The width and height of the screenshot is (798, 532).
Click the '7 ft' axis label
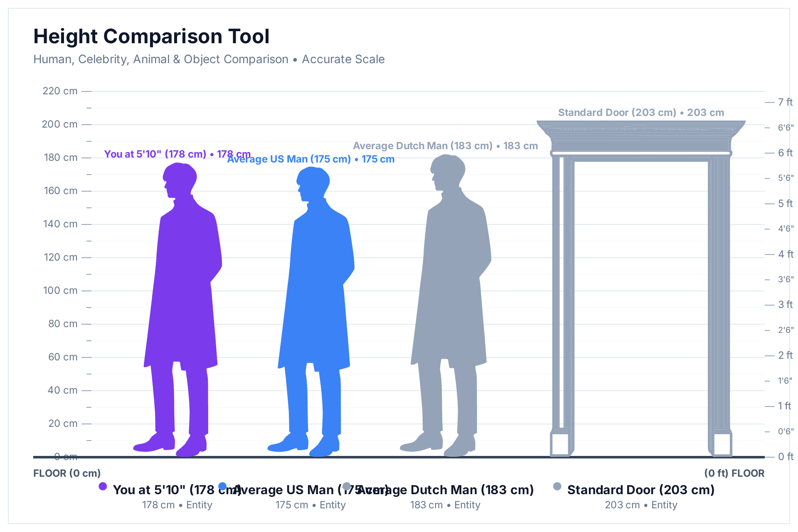785,102
